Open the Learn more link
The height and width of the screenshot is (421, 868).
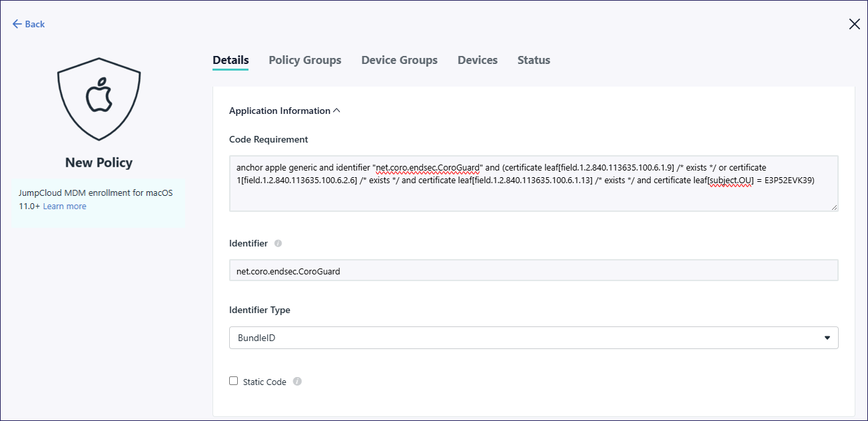click(65, 207)
